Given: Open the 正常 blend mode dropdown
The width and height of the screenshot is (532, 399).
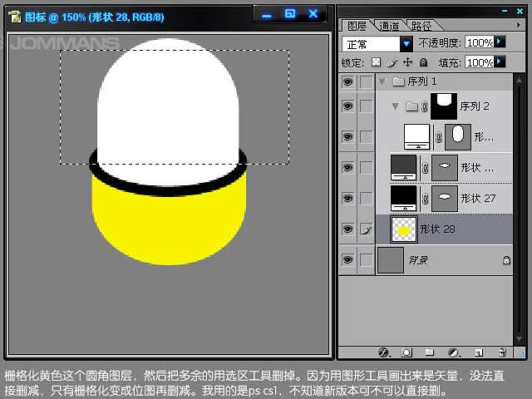Looking at the screenshot, I should point(406,44).
